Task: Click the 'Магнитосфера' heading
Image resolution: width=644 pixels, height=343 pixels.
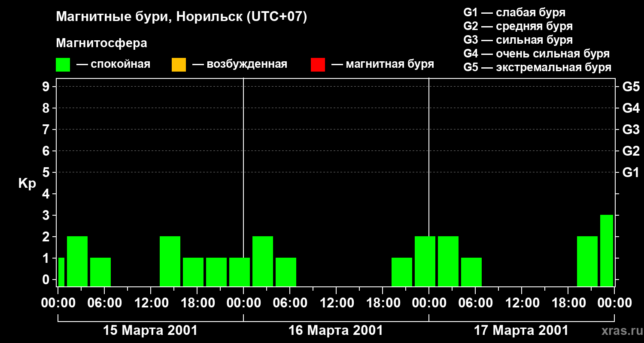Action: coord(102,43)
